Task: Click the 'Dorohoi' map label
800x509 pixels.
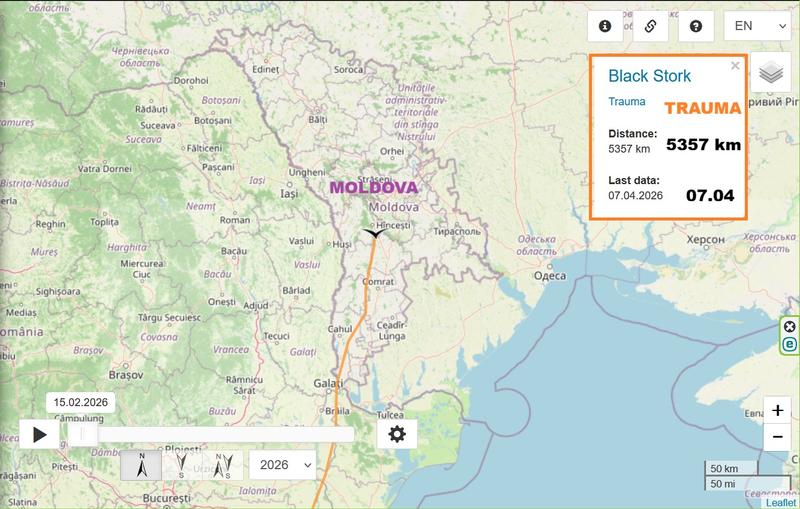Action: point(191,80)
